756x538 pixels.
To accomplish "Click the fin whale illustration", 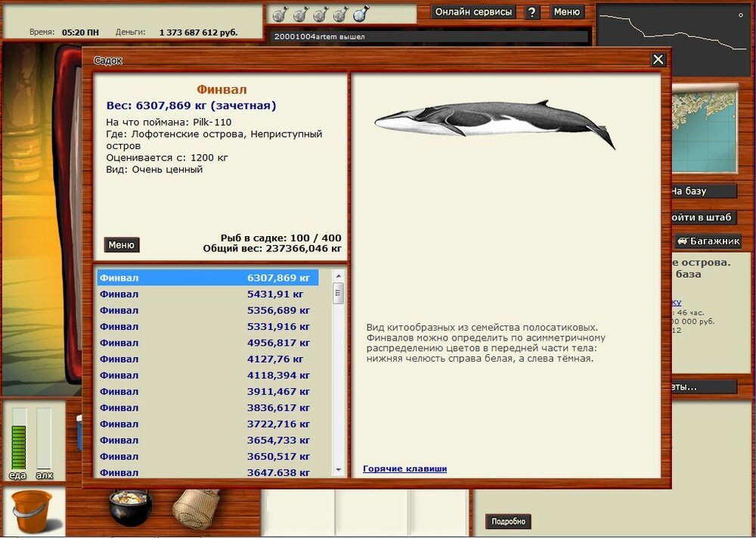I will 495,124.
